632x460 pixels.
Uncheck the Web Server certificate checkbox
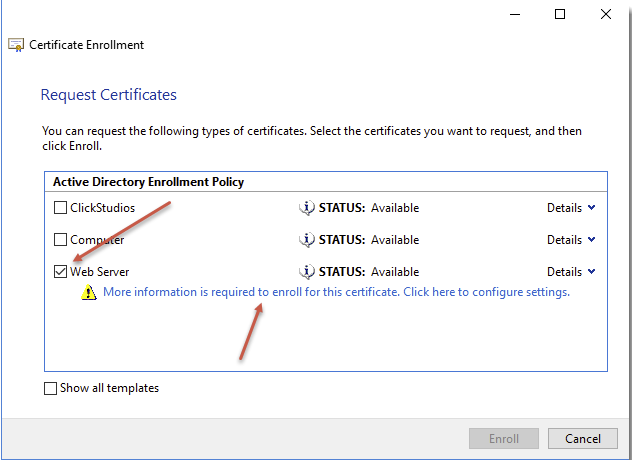coord(60,272)
